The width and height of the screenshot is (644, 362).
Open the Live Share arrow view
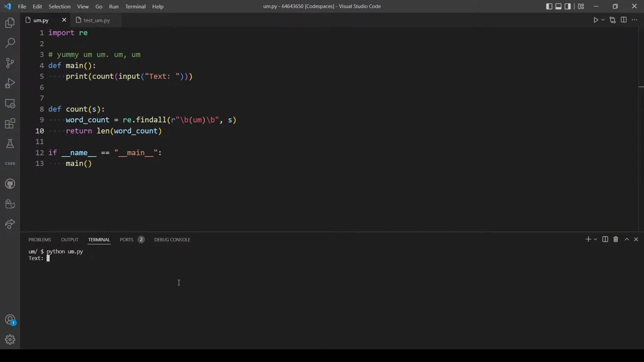10,224
